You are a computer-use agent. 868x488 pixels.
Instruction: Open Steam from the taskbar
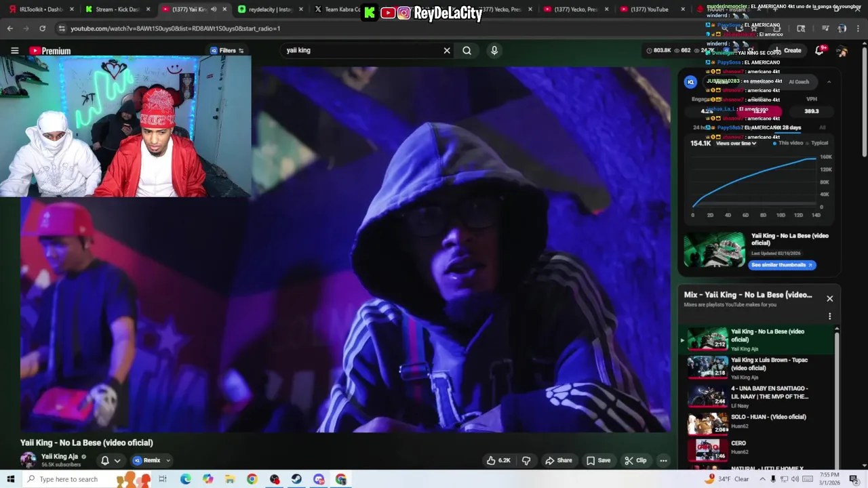(x=296, y=479)
